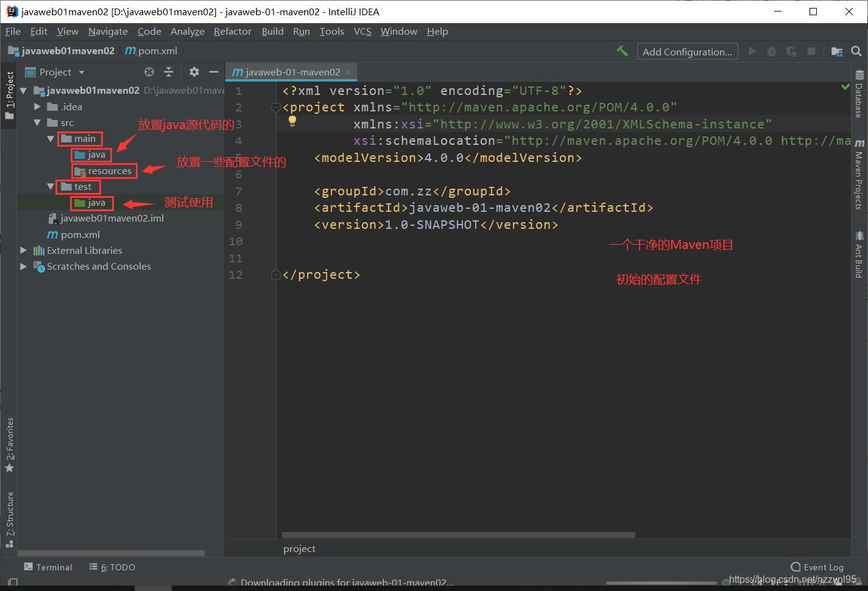Open the Event Log

[x=817, y=567]
